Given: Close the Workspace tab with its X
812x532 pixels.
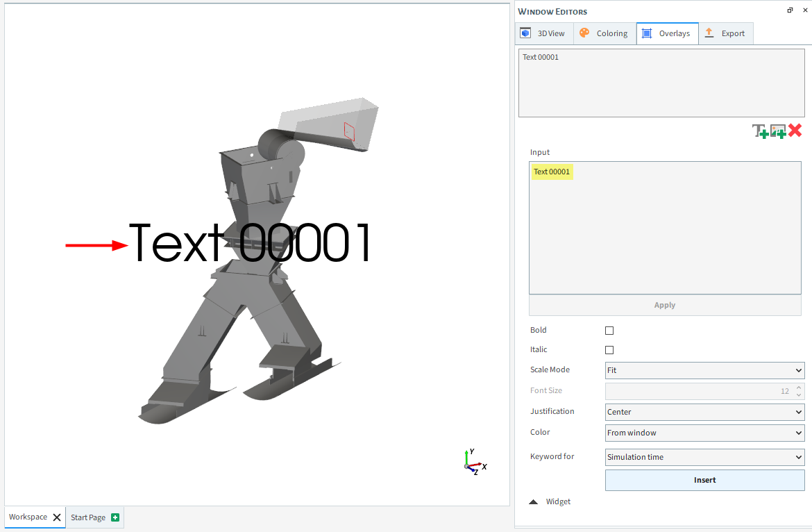Looking at the screenshot, I should click(x=57, y=517).
